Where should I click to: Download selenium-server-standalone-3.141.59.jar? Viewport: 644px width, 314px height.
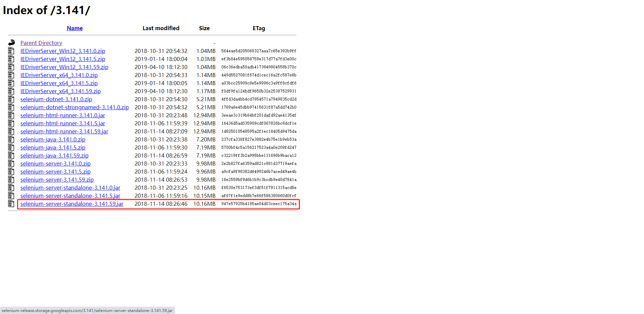pos(72,204)
